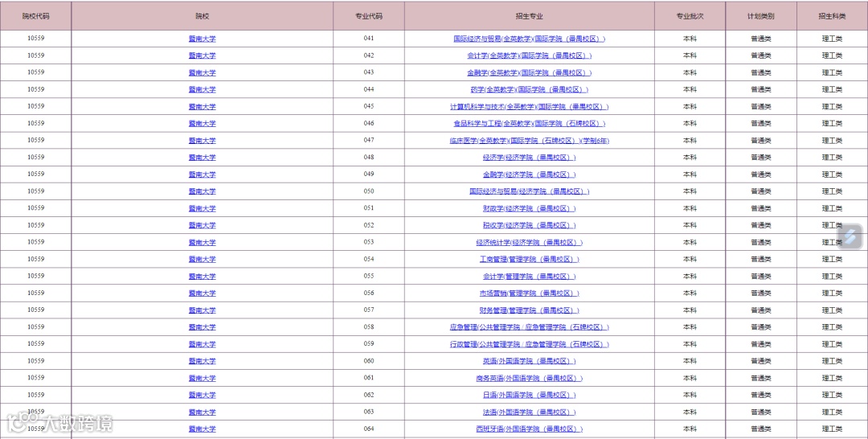This screenshot has width=868, height=439.
Task: Click 暨南大学 link in row 041
Action: 202,39
